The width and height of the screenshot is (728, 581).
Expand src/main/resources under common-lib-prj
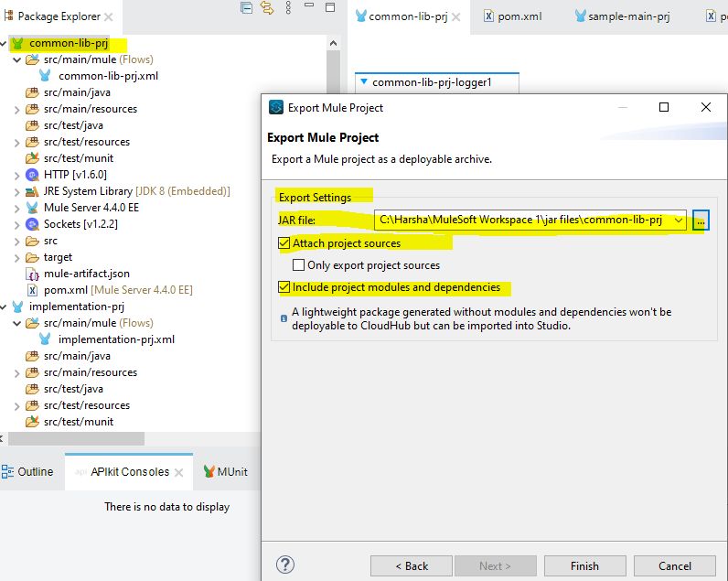[17, 110]
